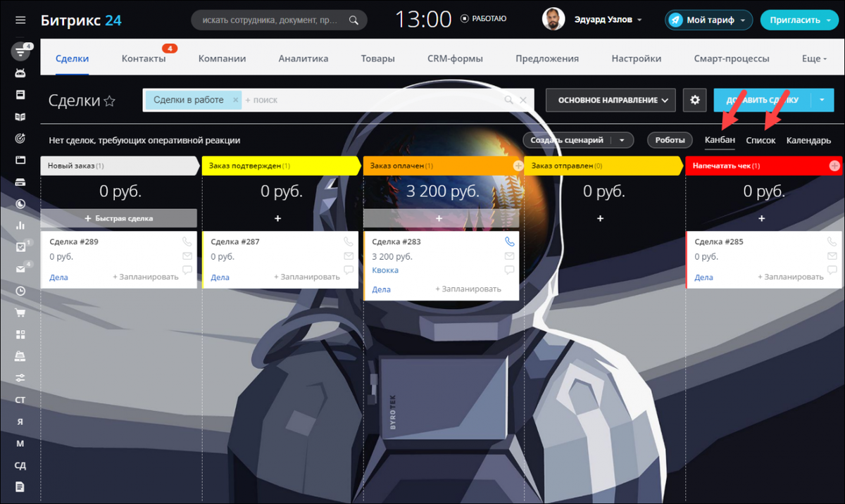Click the sliders settings icon in sidebar
Screen dimensions: 845x504
pos(20,378)
